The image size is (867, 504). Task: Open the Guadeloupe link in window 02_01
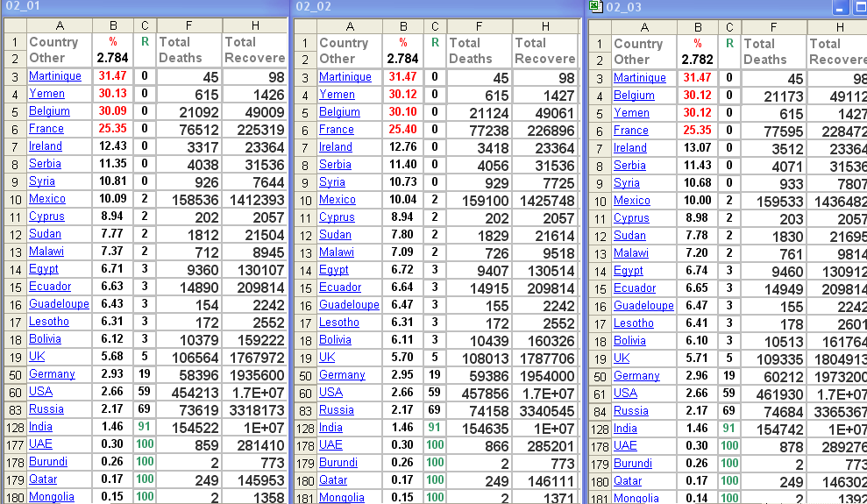(x=59, y=304)
